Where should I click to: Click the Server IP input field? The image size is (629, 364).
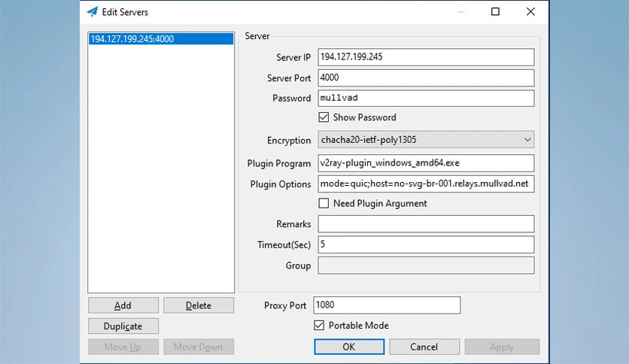426,57
